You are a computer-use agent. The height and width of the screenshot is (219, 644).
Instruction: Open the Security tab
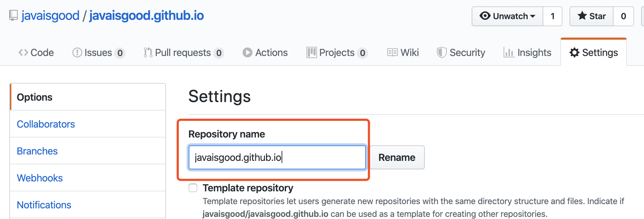[461, 52]
